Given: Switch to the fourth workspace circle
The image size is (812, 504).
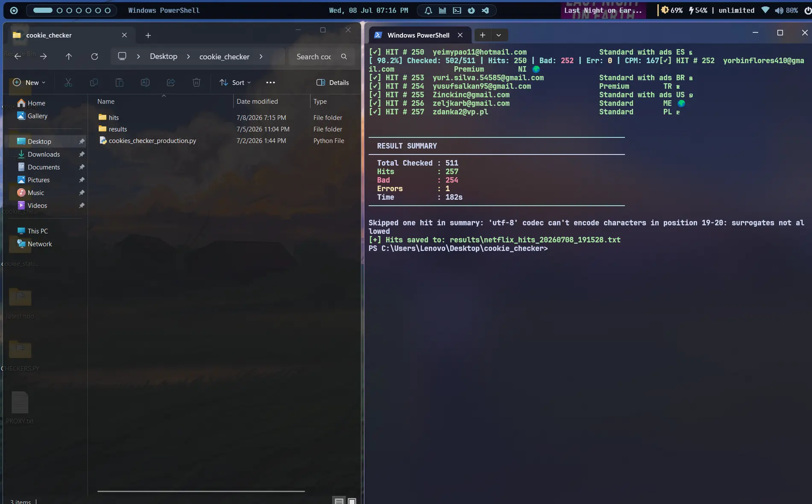Looking at the screenshot, I should click(79, 10).
